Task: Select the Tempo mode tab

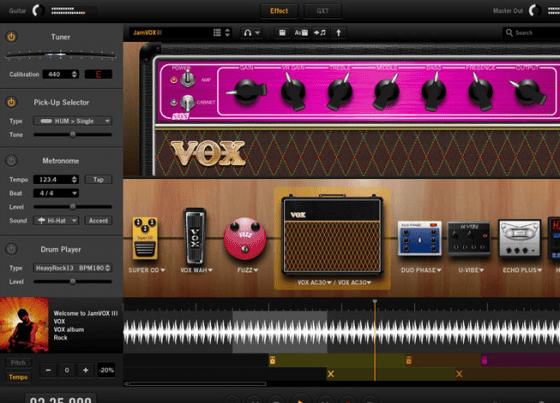Action: tap(18, 377)
